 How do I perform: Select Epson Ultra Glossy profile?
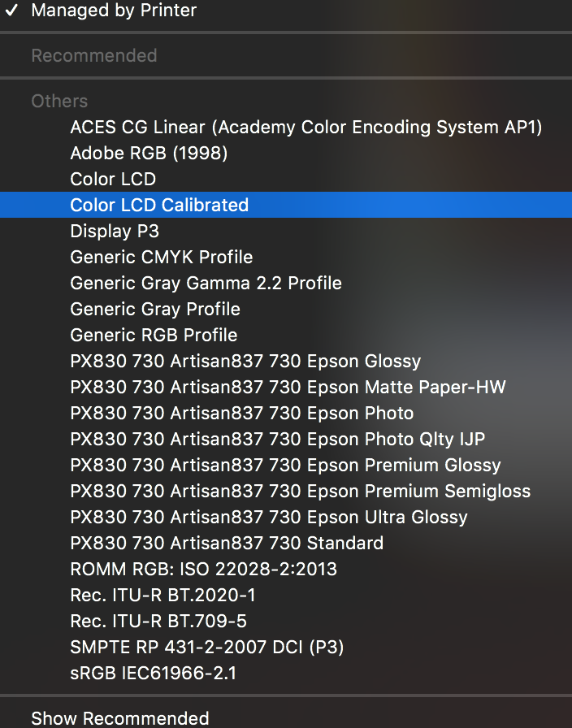point(269,517)
